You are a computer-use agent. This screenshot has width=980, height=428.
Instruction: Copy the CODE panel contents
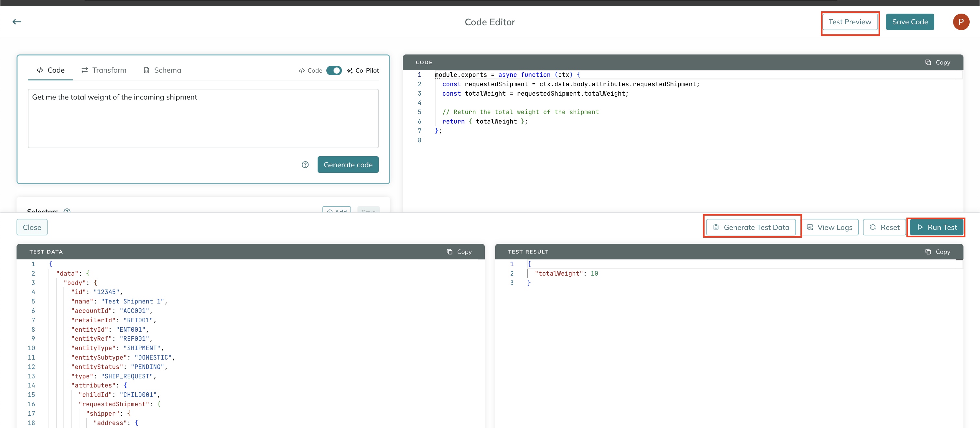point(938,62)
